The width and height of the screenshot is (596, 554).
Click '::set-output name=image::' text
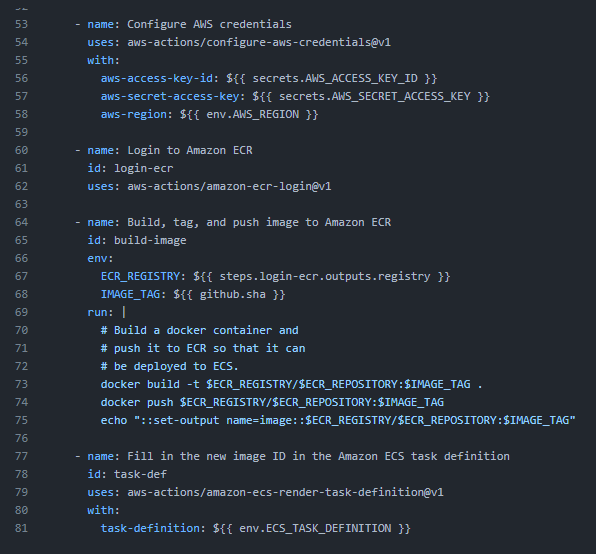223,421
